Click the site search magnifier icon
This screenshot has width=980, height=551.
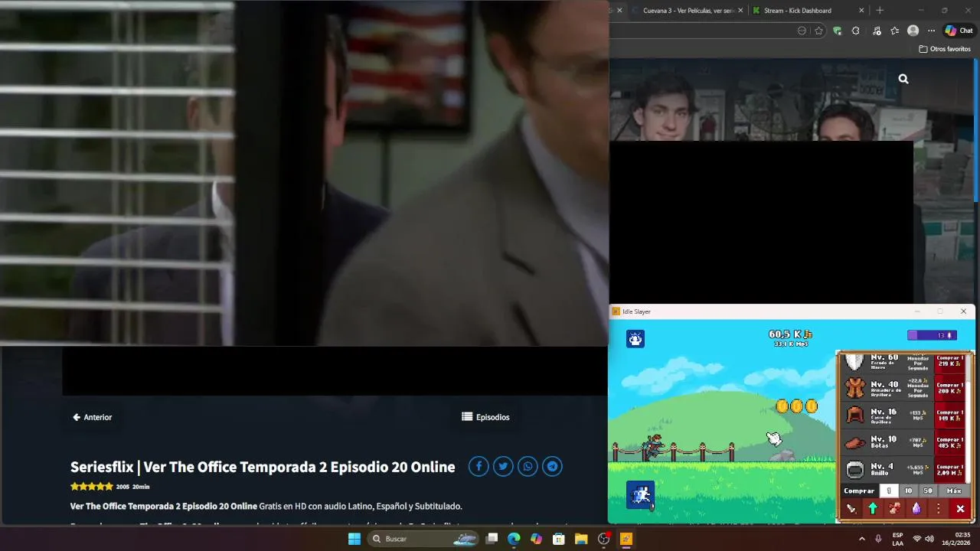[x=903, y=79]
